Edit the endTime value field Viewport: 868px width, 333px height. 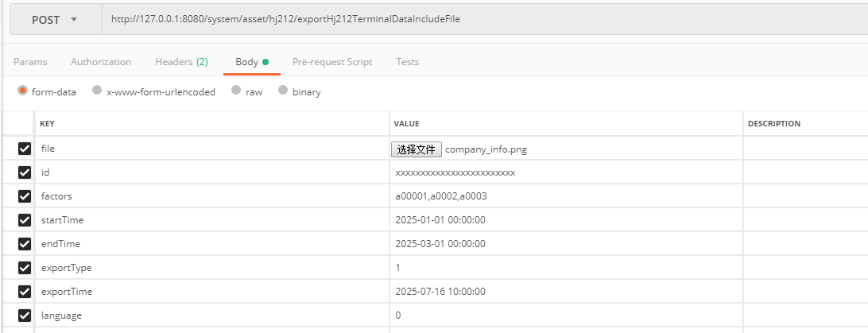(x=566, y=244)
